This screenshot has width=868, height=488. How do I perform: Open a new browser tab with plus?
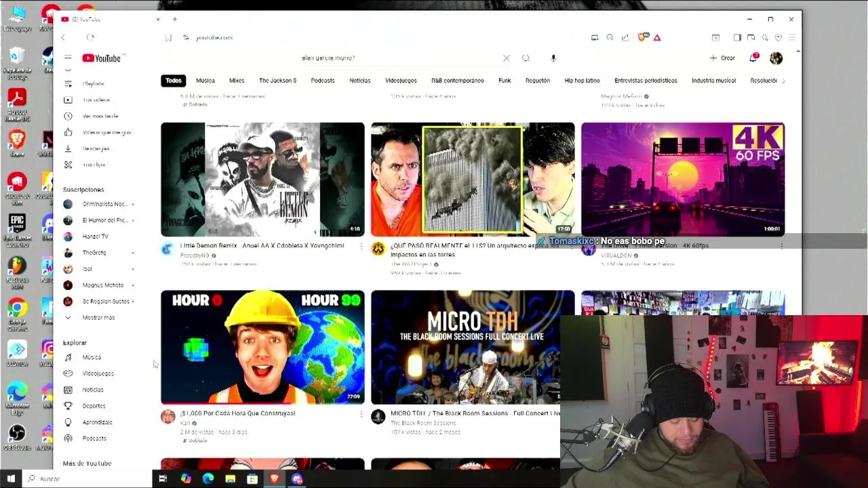tap(174, 19)
